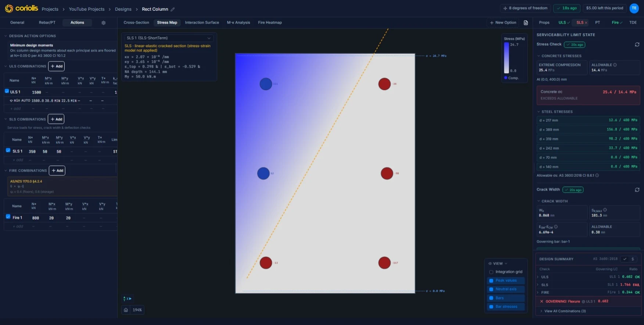Click the Stress (MPa) color scale bar

click(x=506, y=58)
